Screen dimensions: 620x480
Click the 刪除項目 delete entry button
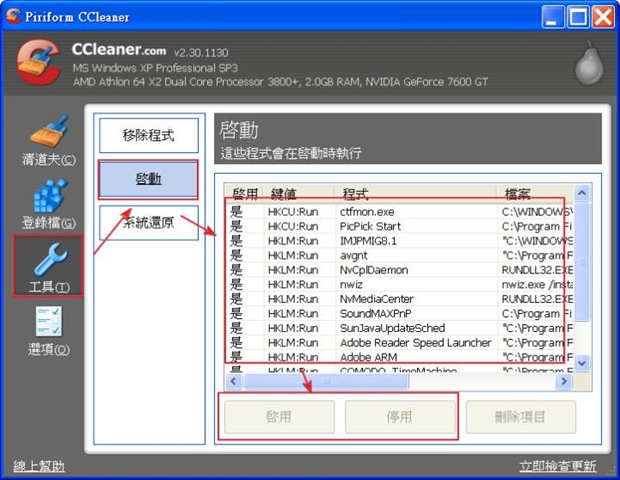coord(521,417)
